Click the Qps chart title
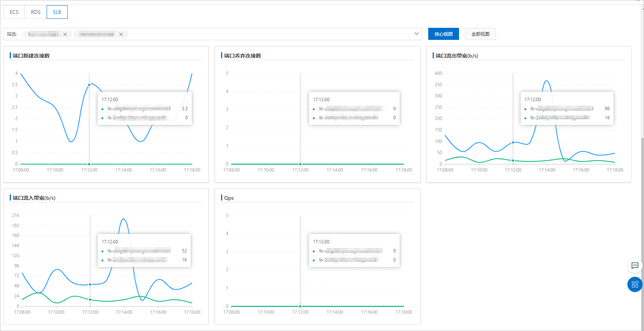Viewport: 644px width, 331px height. pyautogui.click(x=229, y=198)
